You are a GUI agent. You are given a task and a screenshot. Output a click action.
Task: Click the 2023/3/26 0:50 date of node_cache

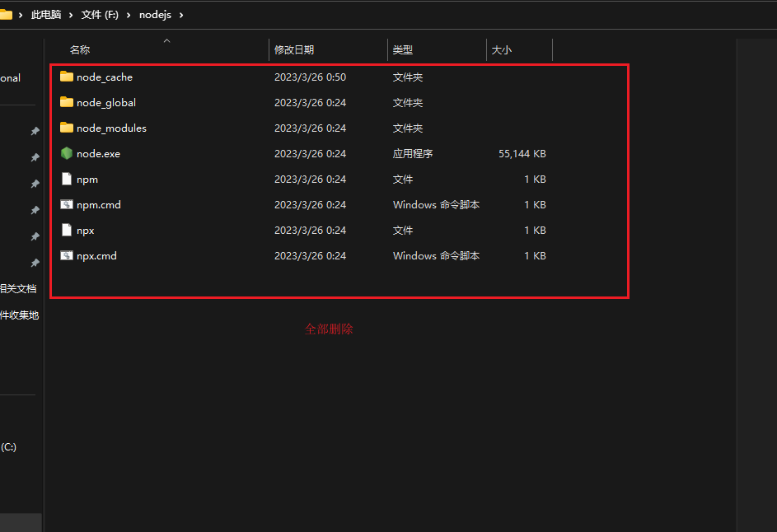(310, 77)
